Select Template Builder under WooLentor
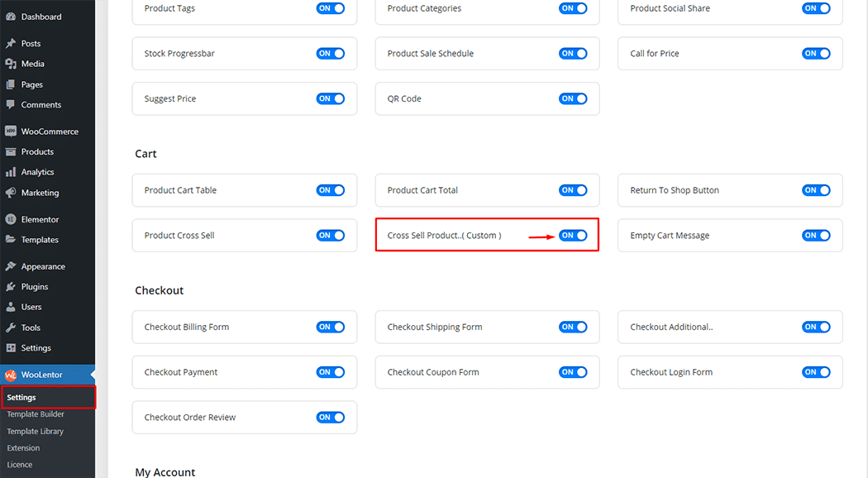The height and width of the screenshot is (478, 868). click(x=35, y=413)
